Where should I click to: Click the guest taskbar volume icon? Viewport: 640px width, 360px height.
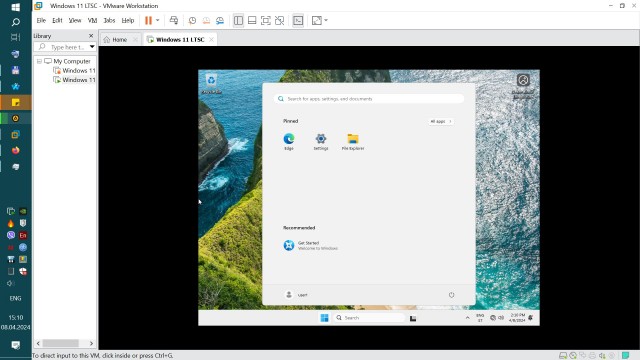[x=501, y=318]
